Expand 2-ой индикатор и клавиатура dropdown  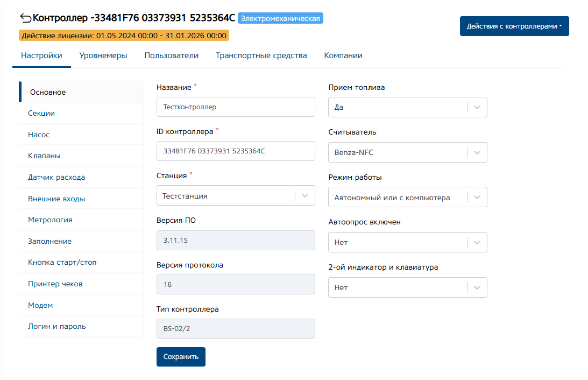pyautogui.click(x=477, y=287)
